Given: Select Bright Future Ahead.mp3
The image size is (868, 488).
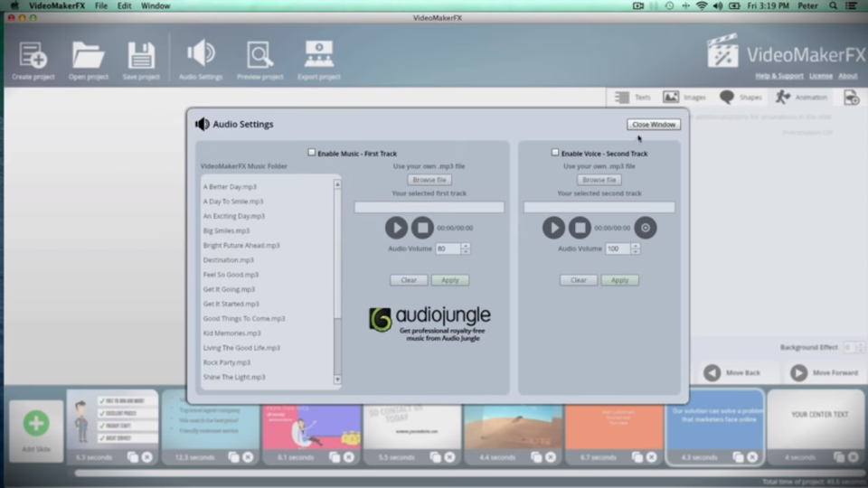Looking at the screenshot, I should point(241,245).
